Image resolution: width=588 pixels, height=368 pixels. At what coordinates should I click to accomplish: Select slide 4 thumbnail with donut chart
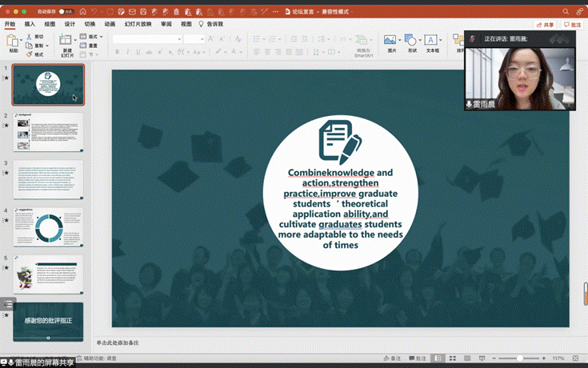tap(48, 228)
